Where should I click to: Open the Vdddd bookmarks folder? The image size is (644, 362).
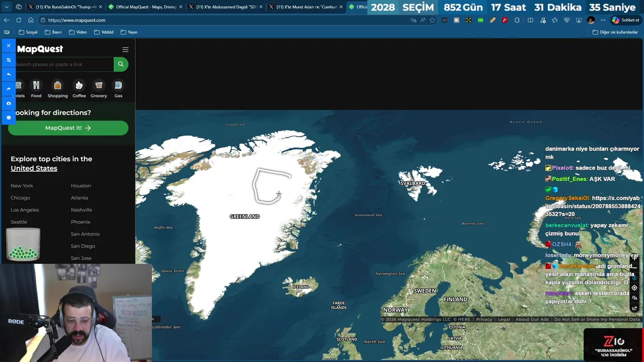(104, 32)
